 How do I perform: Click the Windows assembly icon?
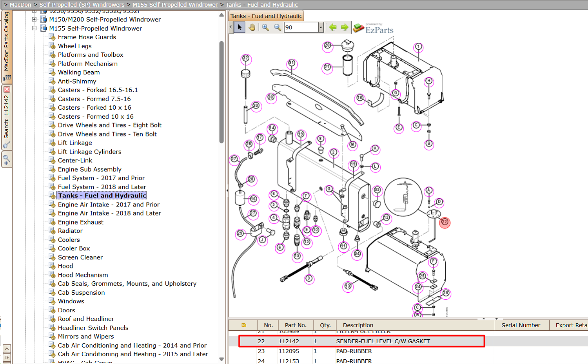click(52, 301)
